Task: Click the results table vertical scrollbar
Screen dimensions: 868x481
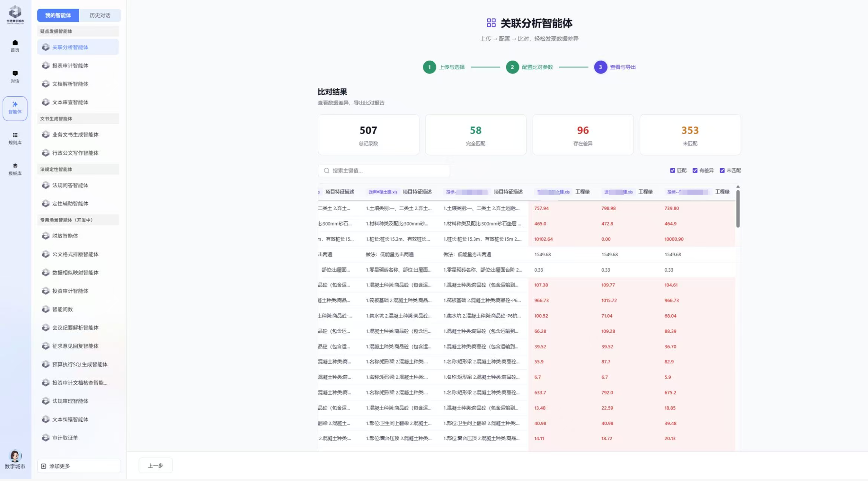Action: (x=738, y=208)
